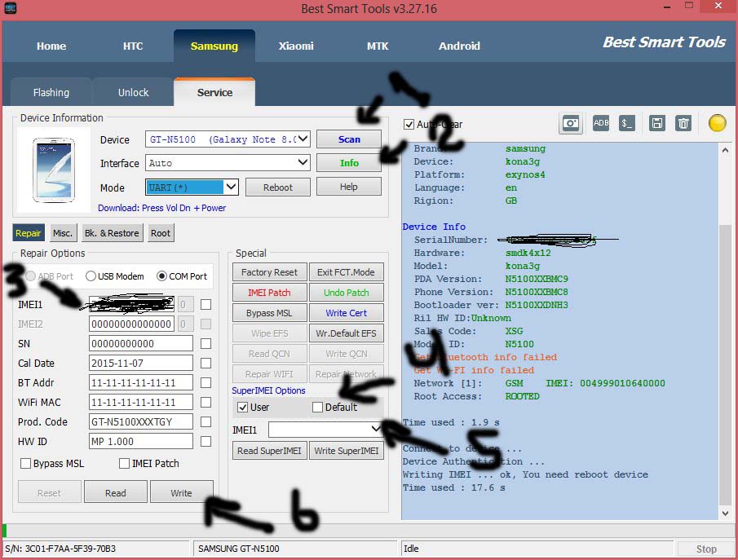The image size is (738, 560).
Task: Switch to the Xiaomi tab
Action: pos(295,46)
